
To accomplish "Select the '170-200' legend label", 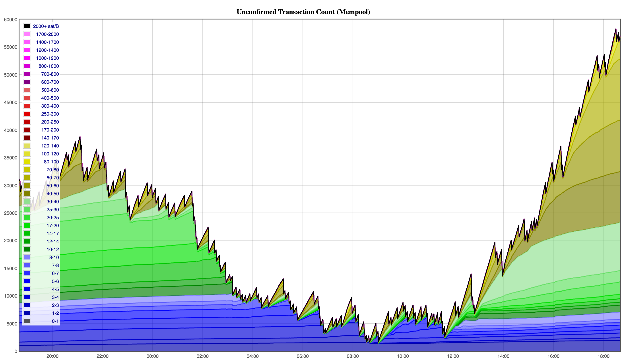I will [x=50, y=130].
